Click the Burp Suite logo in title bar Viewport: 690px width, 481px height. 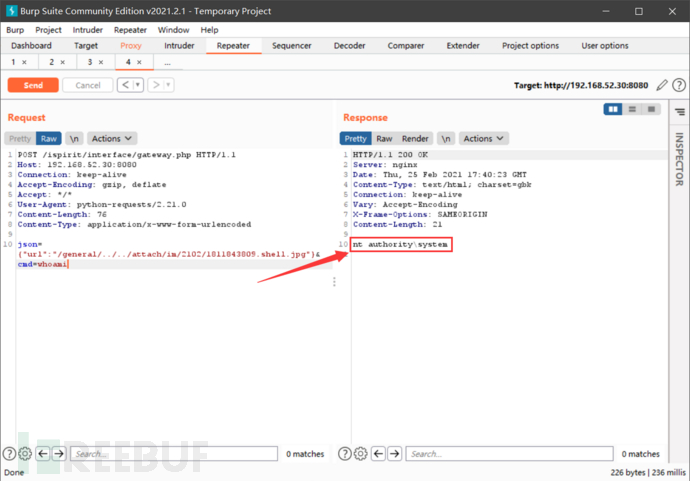pyautogui.click(x=12, y=11)
